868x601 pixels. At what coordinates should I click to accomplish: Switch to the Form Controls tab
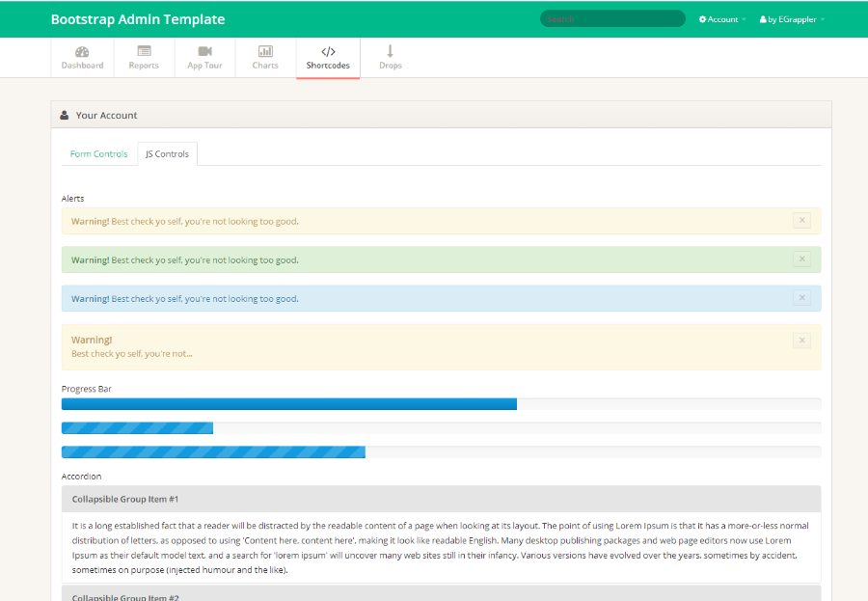pyautogui.click(x=98, y=154)
